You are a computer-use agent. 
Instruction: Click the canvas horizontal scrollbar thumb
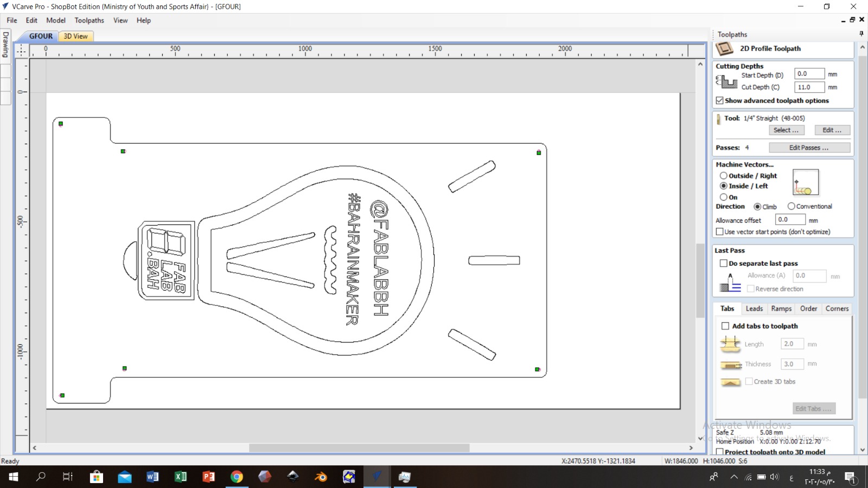(x=359, y=448)
